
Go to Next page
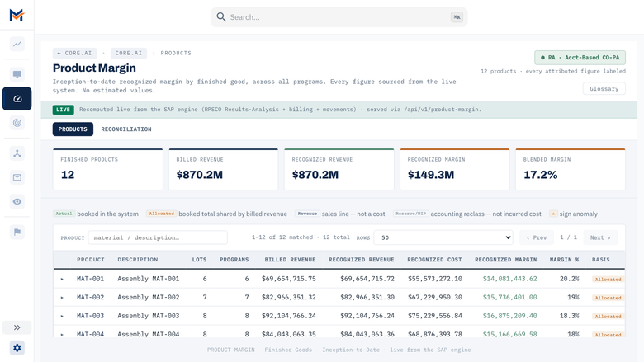600,237
